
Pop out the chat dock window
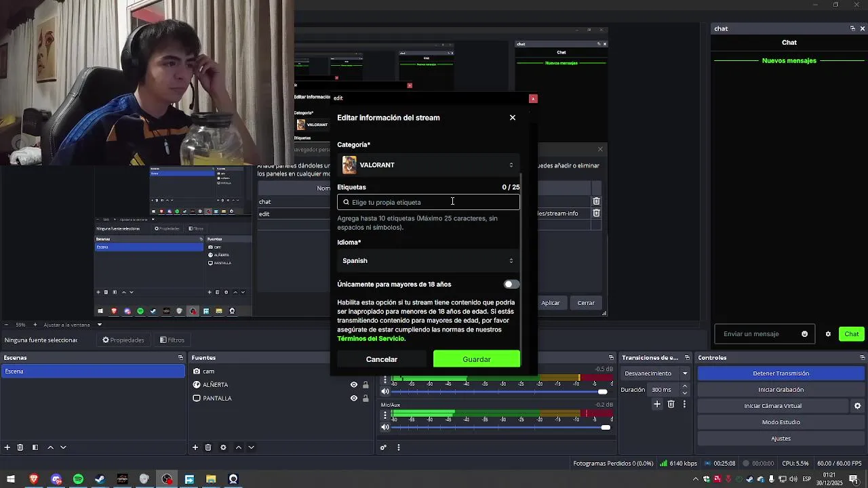pyautogui.click(x=852, y=28)
